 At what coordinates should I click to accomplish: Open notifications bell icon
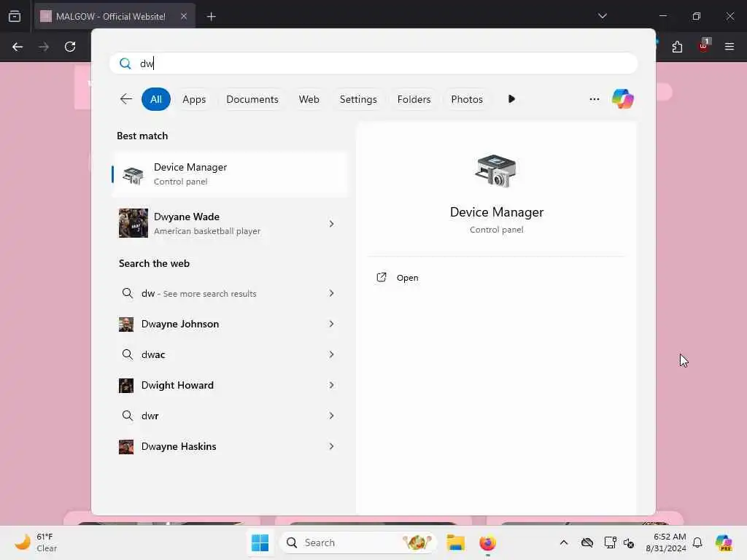(x=697, y=542)
